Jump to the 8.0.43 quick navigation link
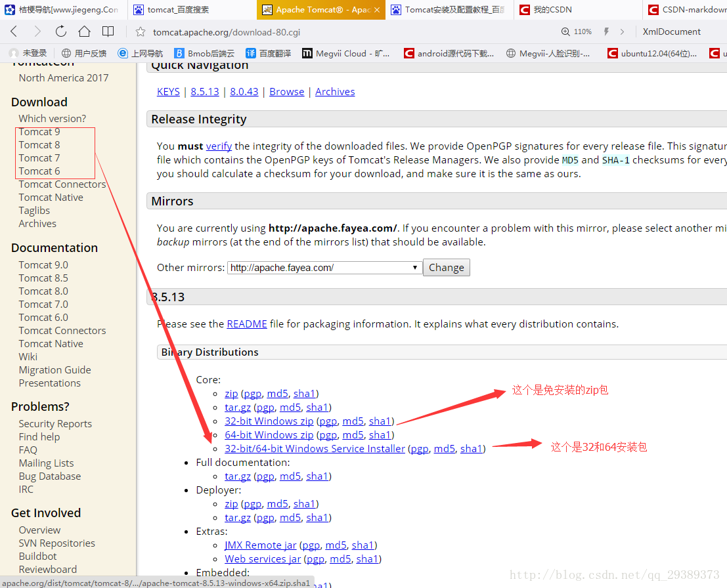This screenshot has height=588, width=727. [x=244, y=92]
